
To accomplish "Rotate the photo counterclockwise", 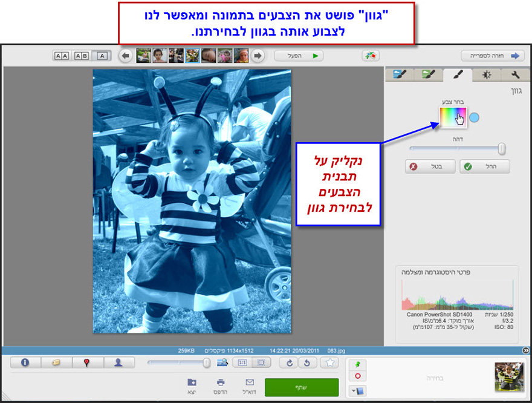I will [308, 362].
